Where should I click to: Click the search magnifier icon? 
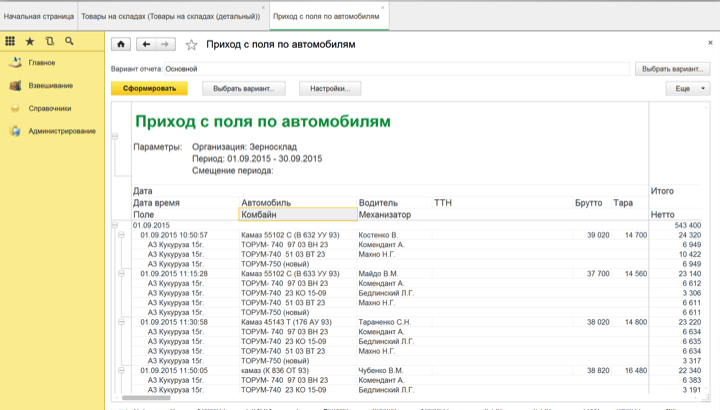69,41
